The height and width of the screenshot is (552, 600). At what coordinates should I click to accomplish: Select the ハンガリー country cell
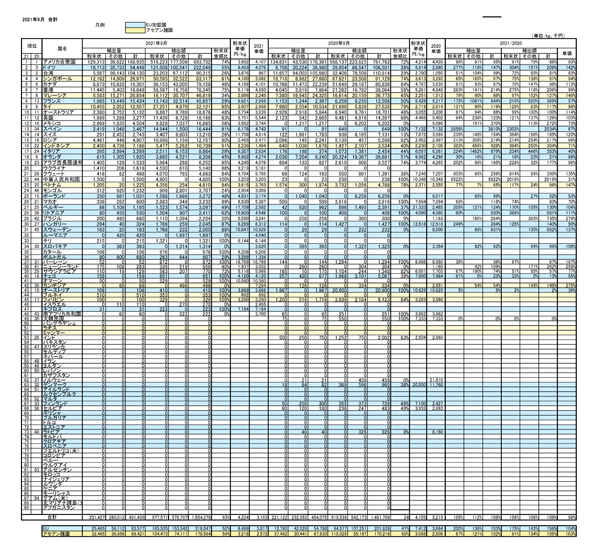[62, 224]
